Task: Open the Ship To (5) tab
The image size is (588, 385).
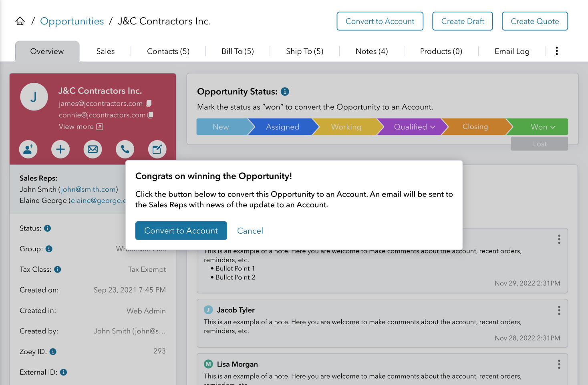Action: coord(304,51)
